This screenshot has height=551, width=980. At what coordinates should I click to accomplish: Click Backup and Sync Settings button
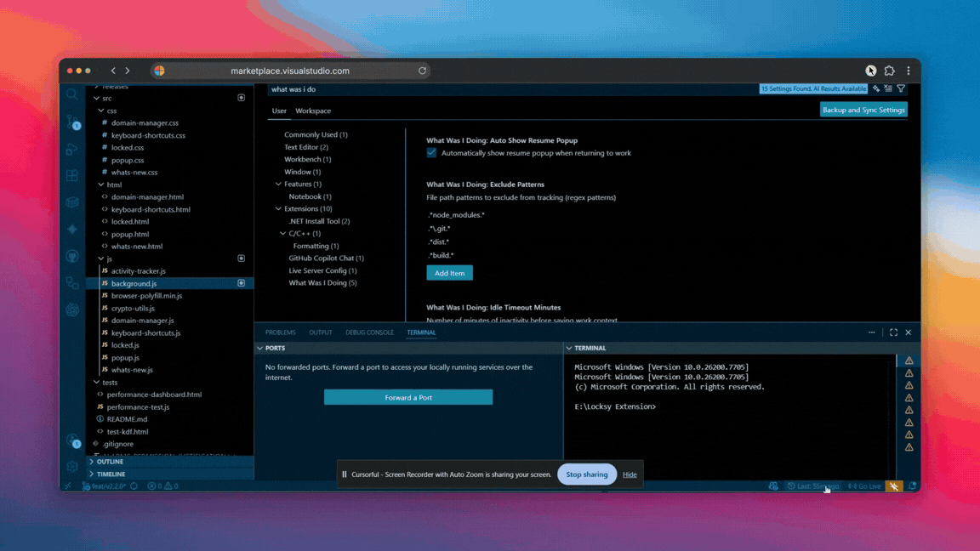pyautogui.click(x=863, y=110)
